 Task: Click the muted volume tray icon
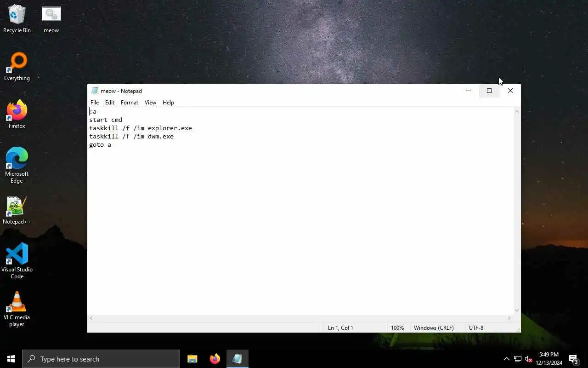tap(528, 359)
